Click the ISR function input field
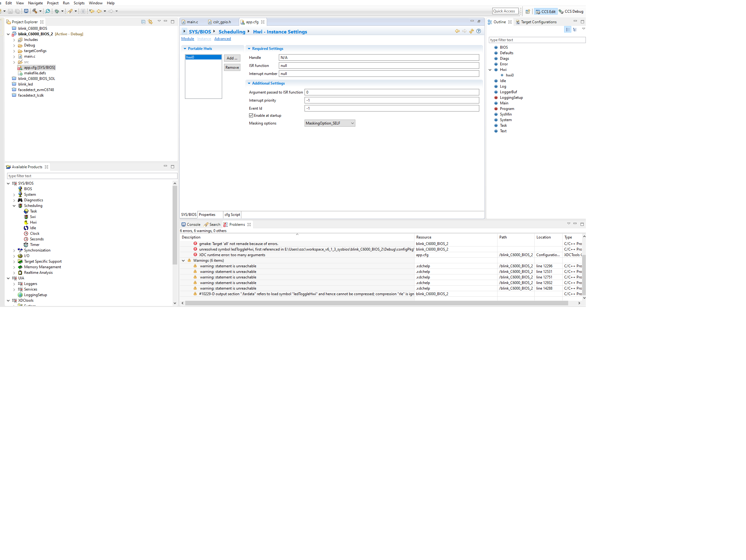 [378, 66]
